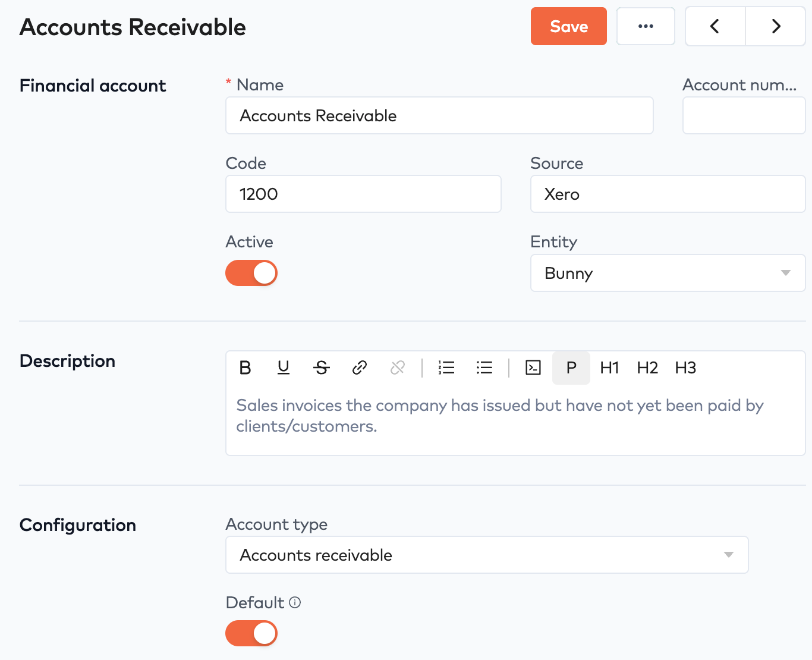This screenshot has height=660, width=812.
Task: Click the Configuration section heading
Action: click(x=78, y=525)
